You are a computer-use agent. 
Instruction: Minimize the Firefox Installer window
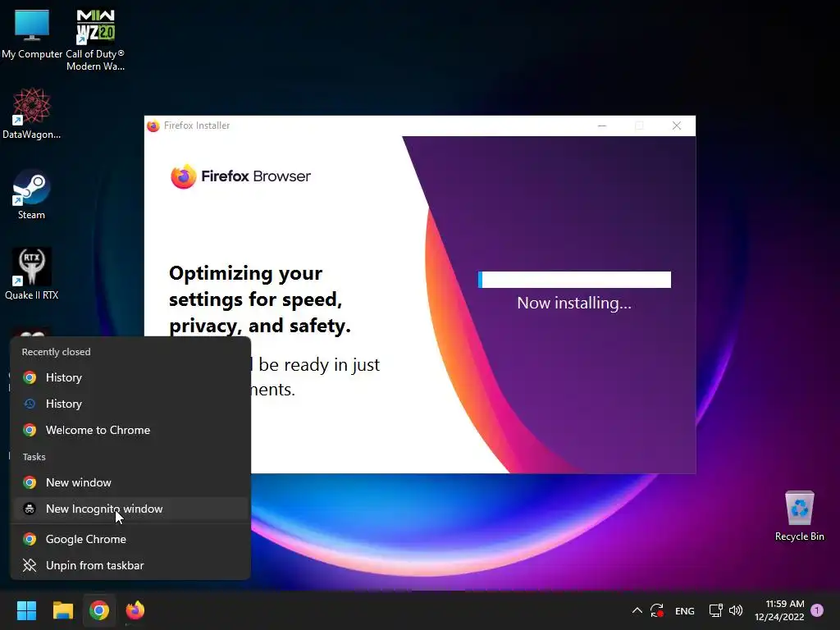[x=602, y=126]
